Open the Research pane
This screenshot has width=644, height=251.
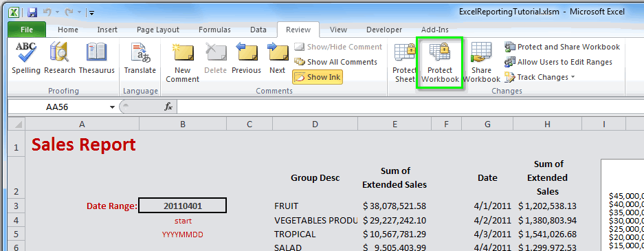coord(60,58)
